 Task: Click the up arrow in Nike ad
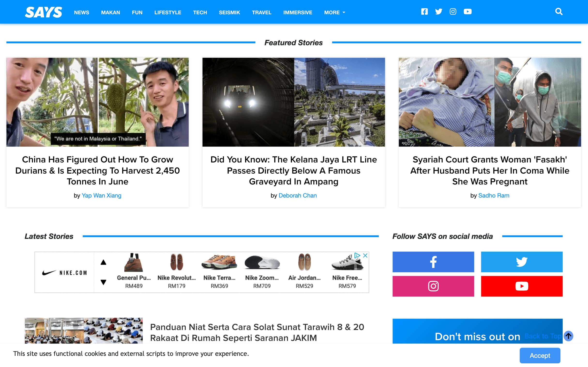point(104,262)
